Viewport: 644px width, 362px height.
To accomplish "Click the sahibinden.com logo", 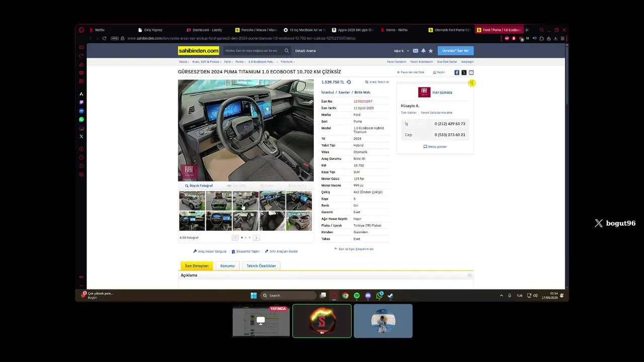I will [198, 50].
